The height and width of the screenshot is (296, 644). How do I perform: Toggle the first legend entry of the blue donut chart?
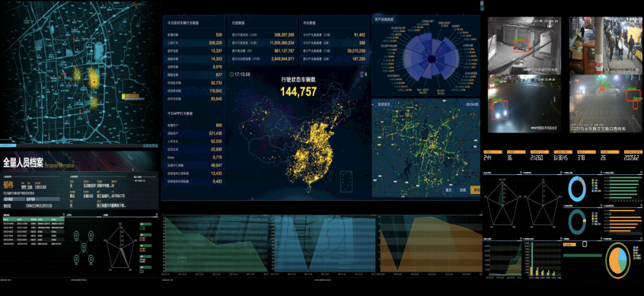click(x=595, y=180)
